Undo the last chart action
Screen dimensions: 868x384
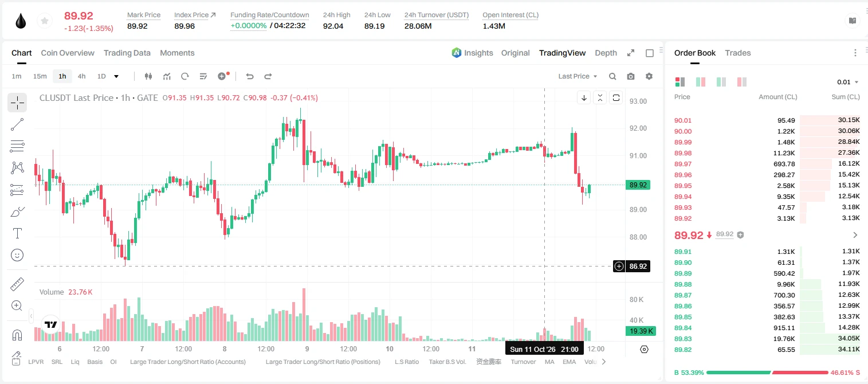point(249,76)
